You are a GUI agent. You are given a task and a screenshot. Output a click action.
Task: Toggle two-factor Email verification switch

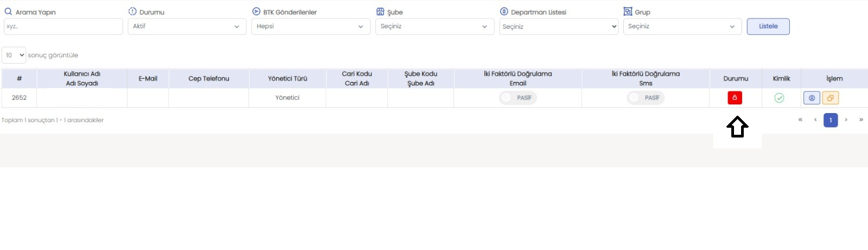[518, 98]
